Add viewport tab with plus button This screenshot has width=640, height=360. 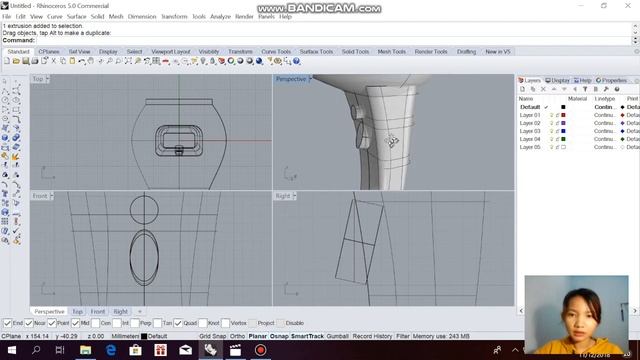pos(140,311)
